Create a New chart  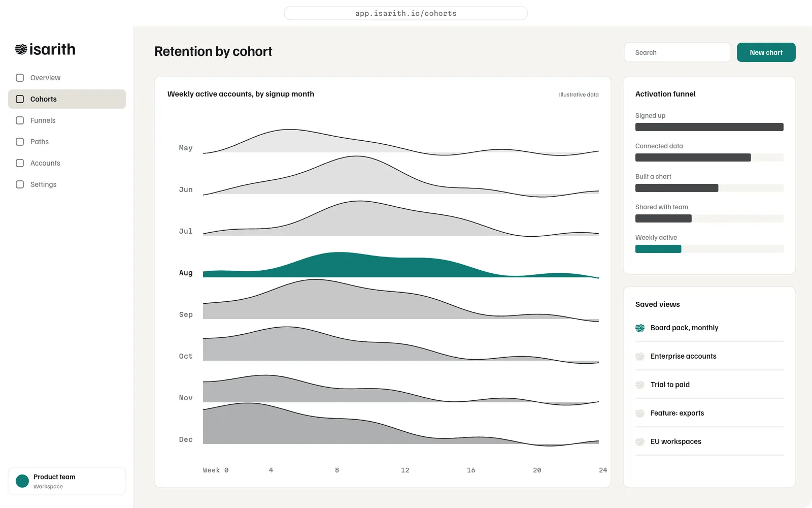click(766, 52)
